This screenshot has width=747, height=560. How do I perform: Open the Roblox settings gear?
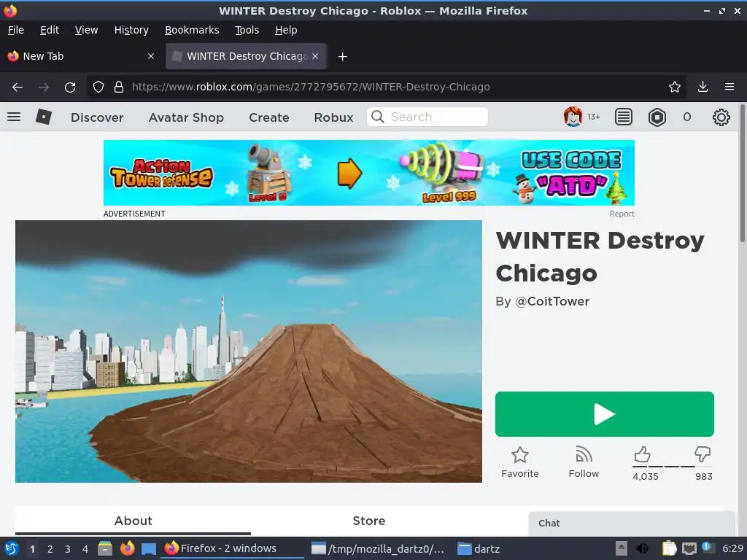click(x=721, y=117)
